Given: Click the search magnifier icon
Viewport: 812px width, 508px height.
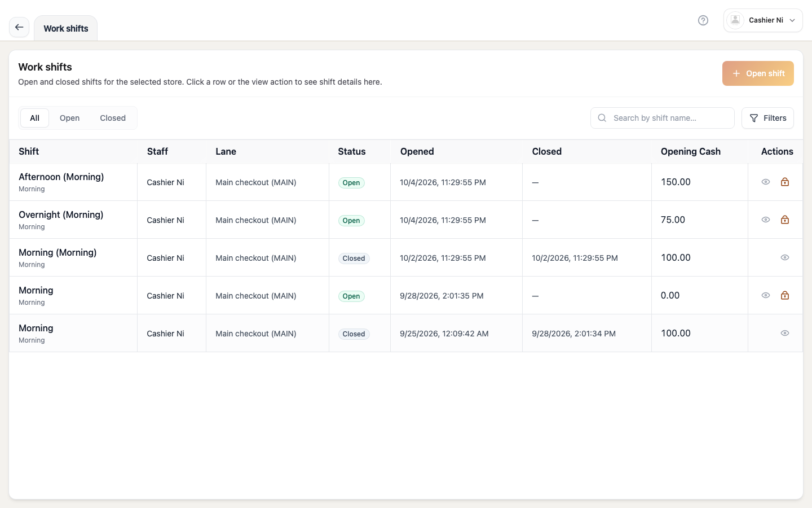Looking at the screenshot, I should coord(602,118).
